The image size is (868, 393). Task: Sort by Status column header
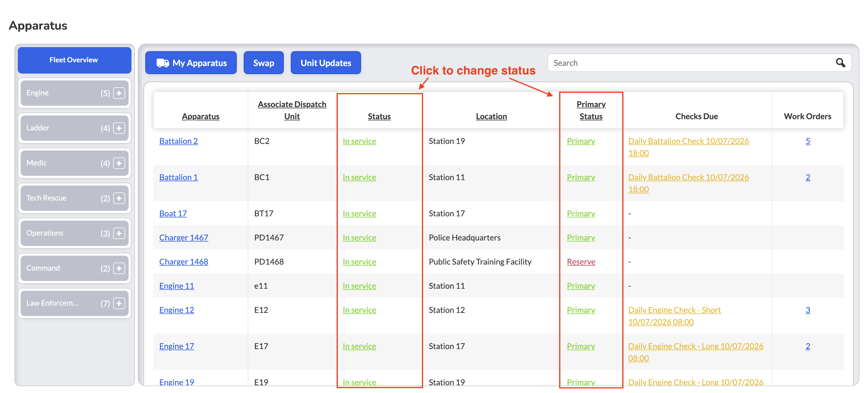click(379, 116)
